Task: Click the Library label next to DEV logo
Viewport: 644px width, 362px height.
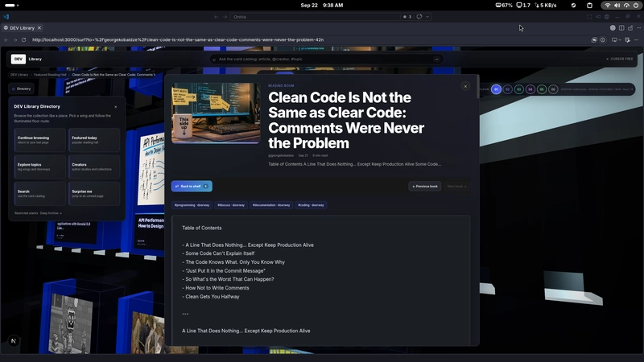Action: tap(35, 59)
